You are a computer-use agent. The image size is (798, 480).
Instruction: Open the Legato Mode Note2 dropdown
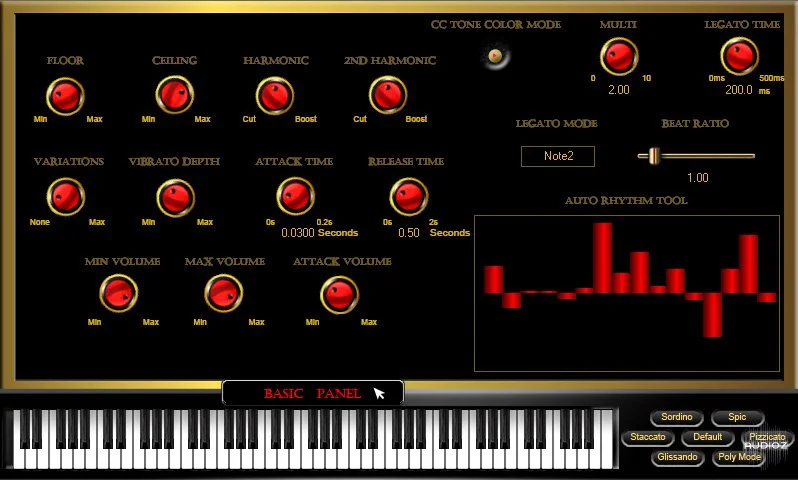558,156
